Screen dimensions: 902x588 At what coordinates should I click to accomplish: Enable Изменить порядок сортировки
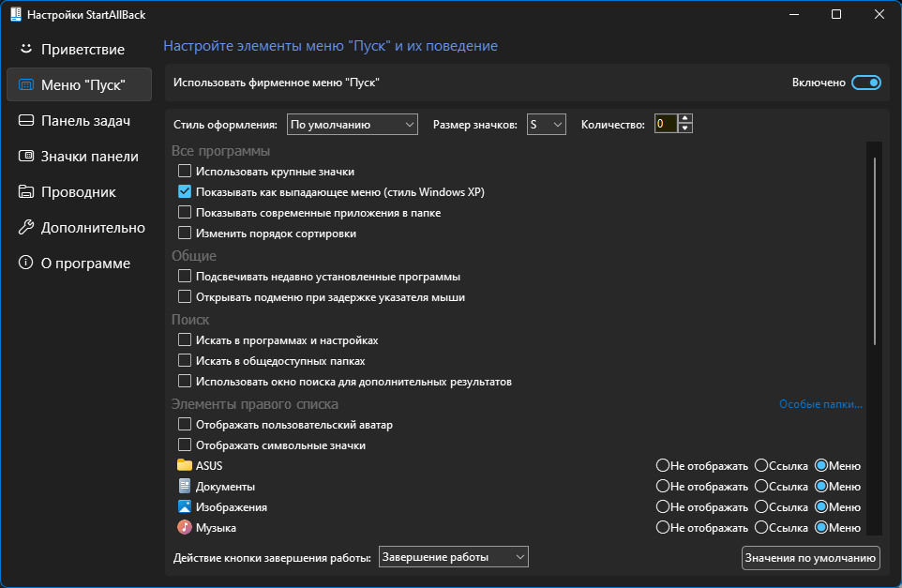[x=185, y=233]
